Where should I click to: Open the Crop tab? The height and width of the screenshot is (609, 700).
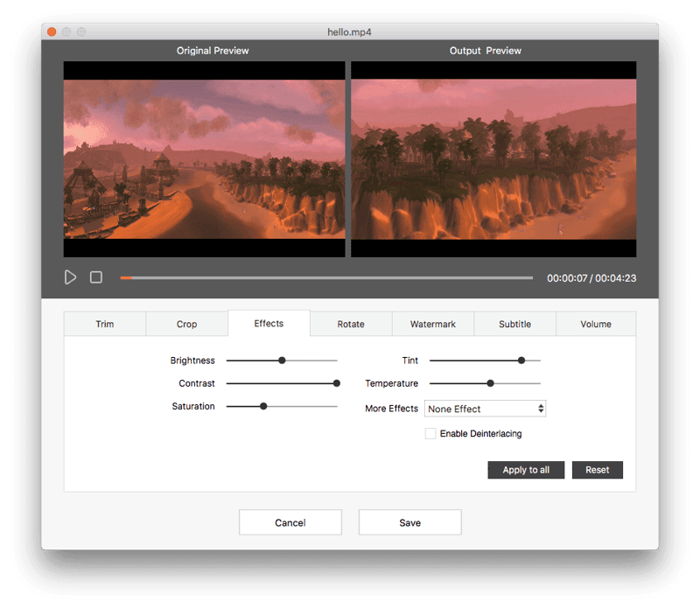[186, 324]
